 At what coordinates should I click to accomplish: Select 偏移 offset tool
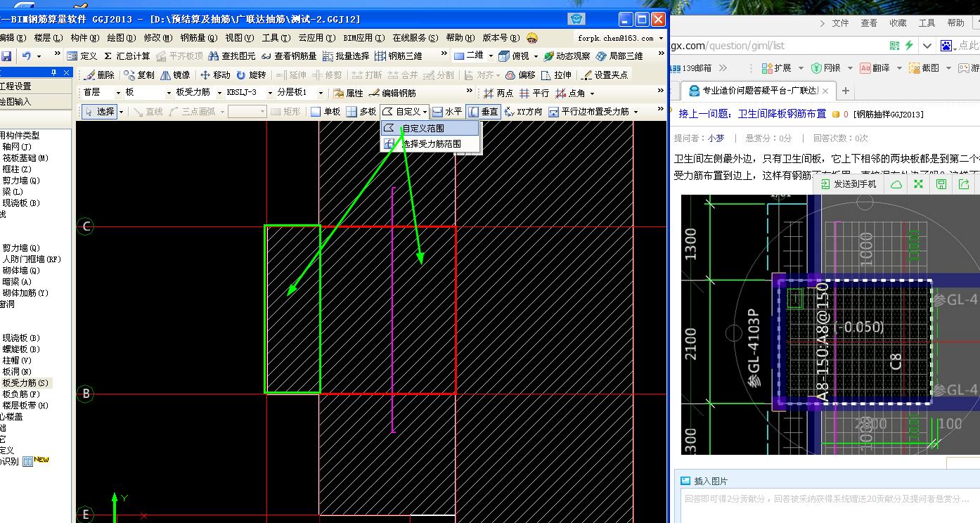coord(520,75)
